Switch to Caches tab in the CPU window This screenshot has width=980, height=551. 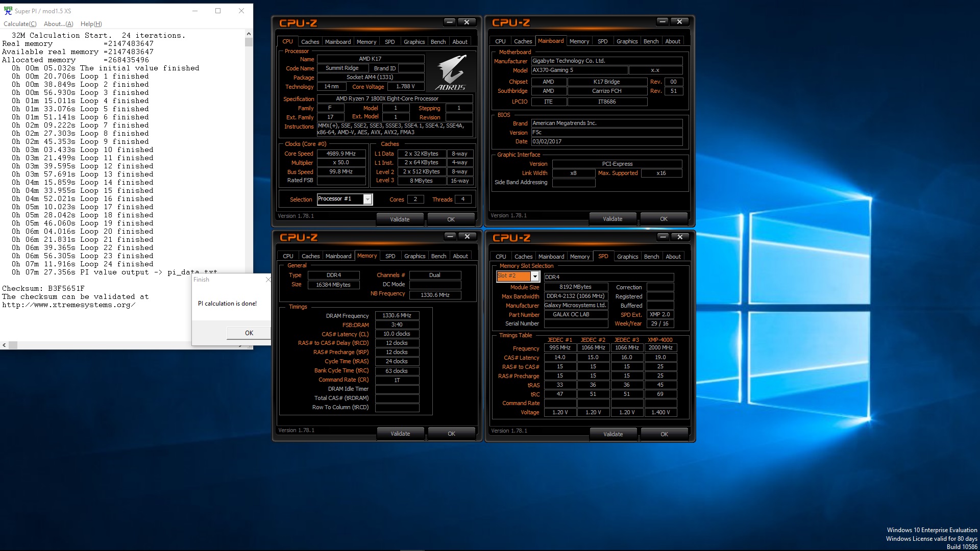click(x=310, y=42)
